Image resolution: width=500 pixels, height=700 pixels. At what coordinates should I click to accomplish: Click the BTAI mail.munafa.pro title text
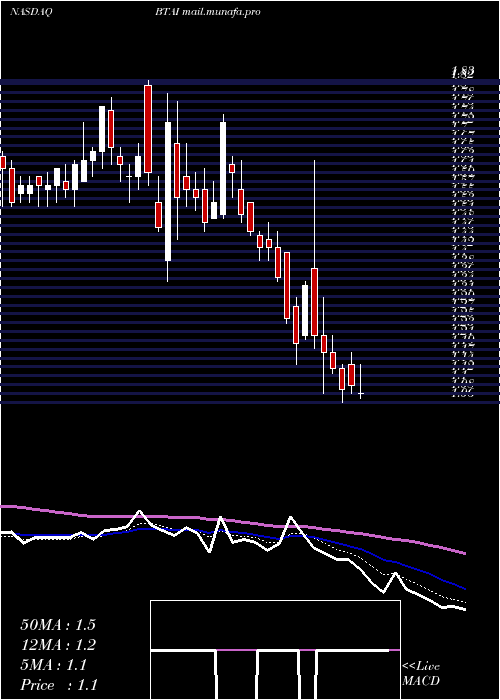[x=208, y=12]
